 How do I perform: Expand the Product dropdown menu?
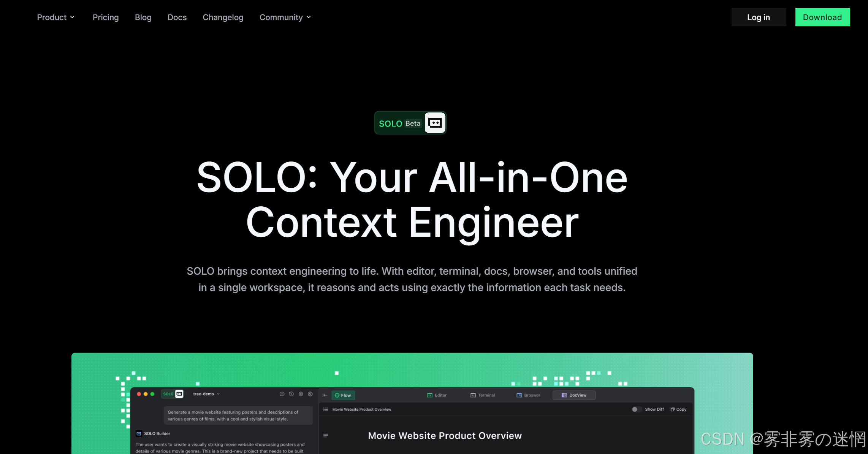tap(56, 17)
